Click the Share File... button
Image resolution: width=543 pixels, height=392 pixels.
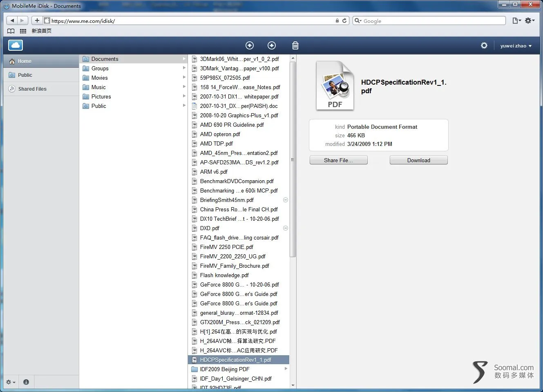pos(338,160)
